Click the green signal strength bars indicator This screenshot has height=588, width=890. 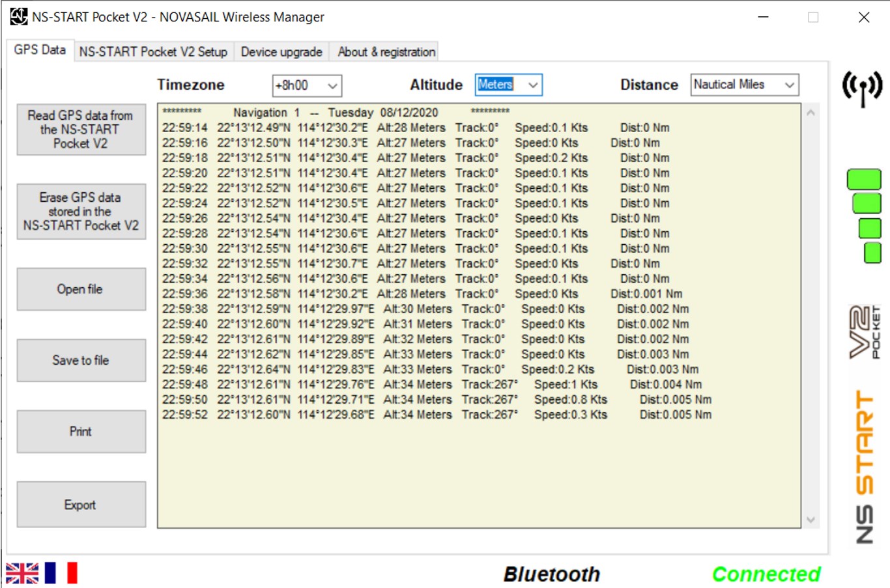tap(865, 216)
